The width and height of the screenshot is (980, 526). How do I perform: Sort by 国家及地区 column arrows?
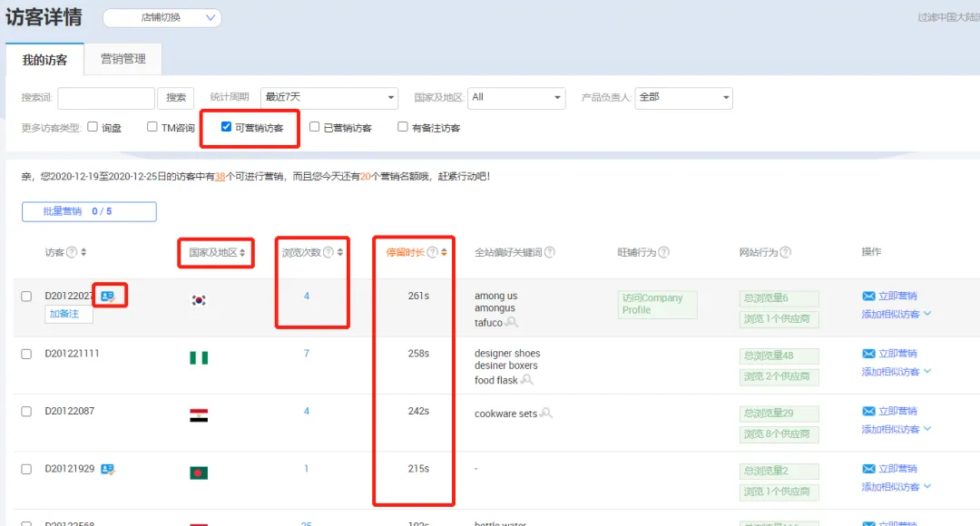tap(242, 252)
